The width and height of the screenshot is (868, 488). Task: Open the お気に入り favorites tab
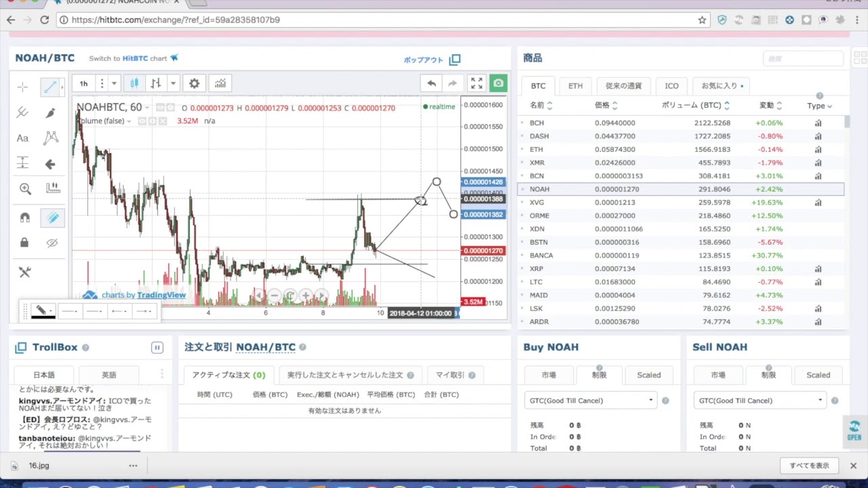pos(722,86)
